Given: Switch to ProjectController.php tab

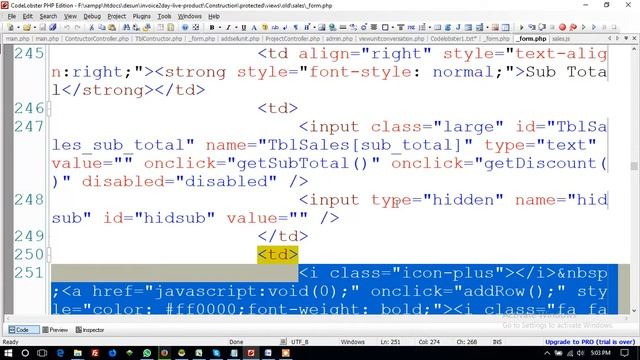Looking at the screenshot, I should [x=293, y=39].
